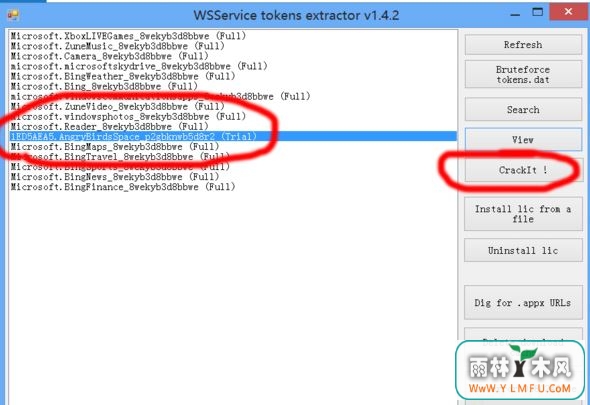Click the app icon in the title bar

13,15
